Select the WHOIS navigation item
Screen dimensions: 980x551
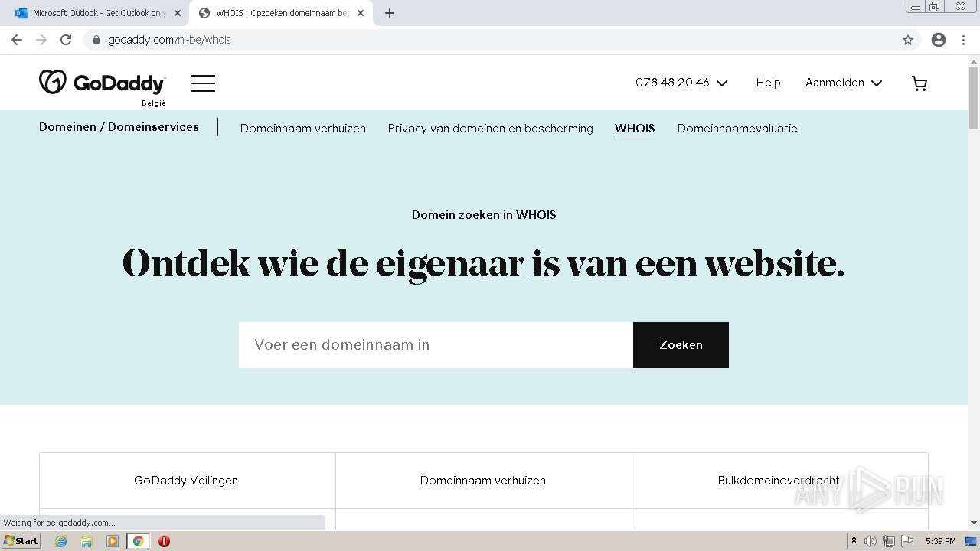635,129
